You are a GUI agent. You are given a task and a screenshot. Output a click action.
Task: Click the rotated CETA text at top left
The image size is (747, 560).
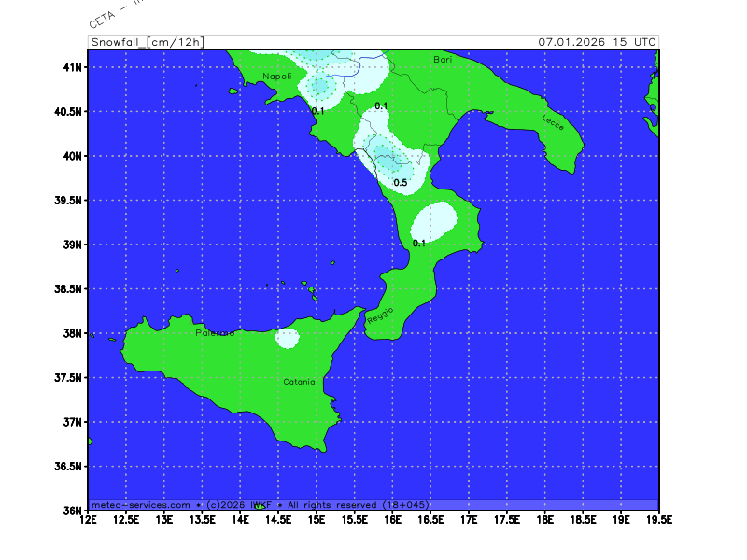[x=107, y=13]
